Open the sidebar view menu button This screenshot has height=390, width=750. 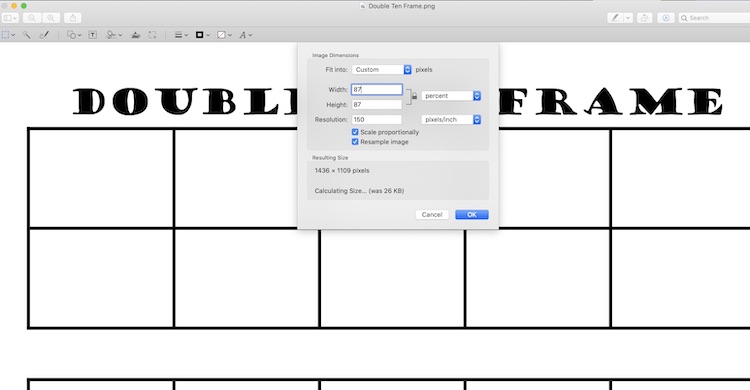pyautogui.click(x=10, y=18)
